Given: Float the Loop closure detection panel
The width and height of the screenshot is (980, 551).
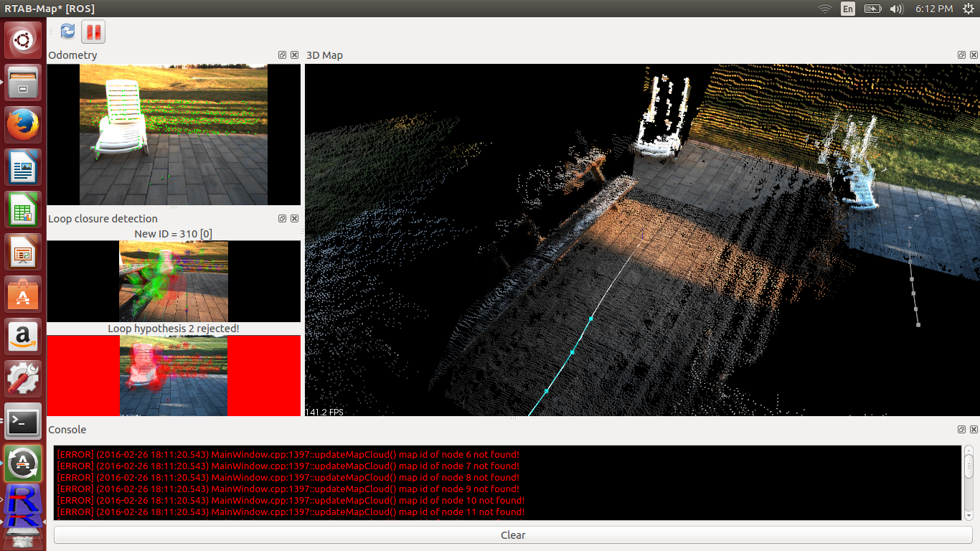Looking at the screenshot, I should tap(283, 218).
